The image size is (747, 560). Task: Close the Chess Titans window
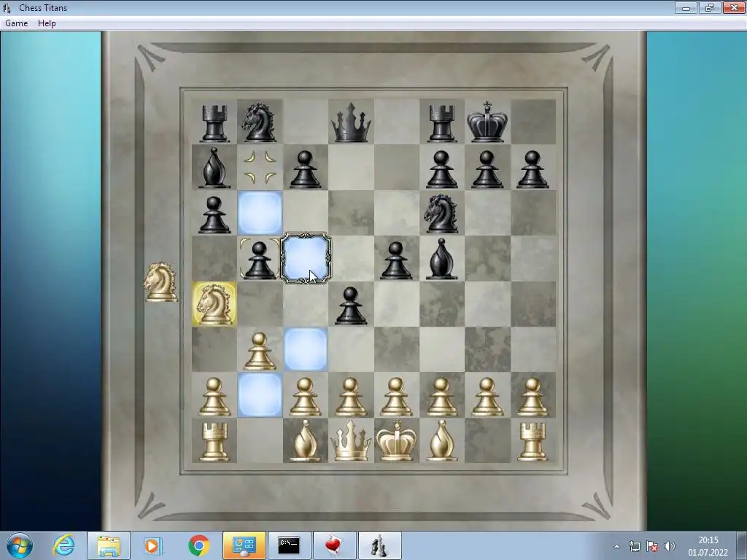pyautogui.click(x=734, y=7)
